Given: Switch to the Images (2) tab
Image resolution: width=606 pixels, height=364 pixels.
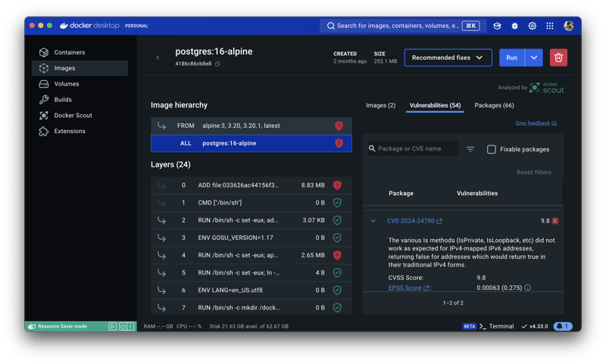Looking at the screenshot, I should [x=381, y=105].
